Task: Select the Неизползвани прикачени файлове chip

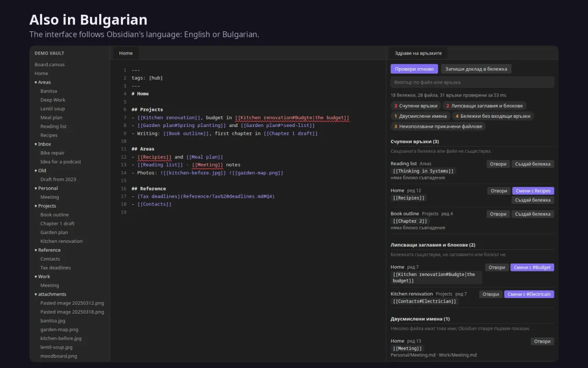Action: tap(438, 126)
